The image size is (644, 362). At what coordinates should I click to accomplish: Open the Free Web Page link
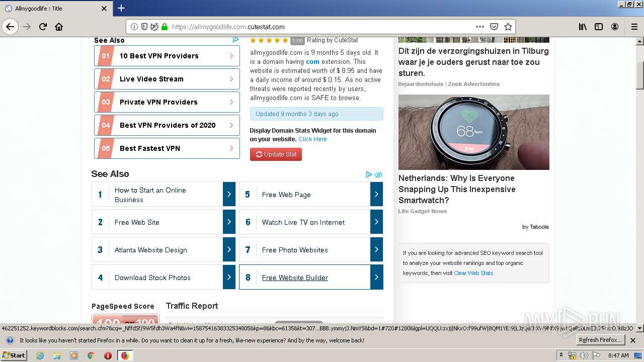[x=286, y=195]
